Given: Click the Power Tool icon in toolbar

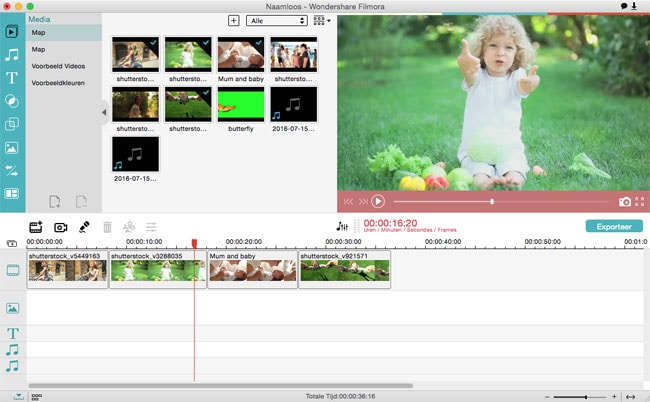Looking at the screenshot, I should tap(129, 227).
